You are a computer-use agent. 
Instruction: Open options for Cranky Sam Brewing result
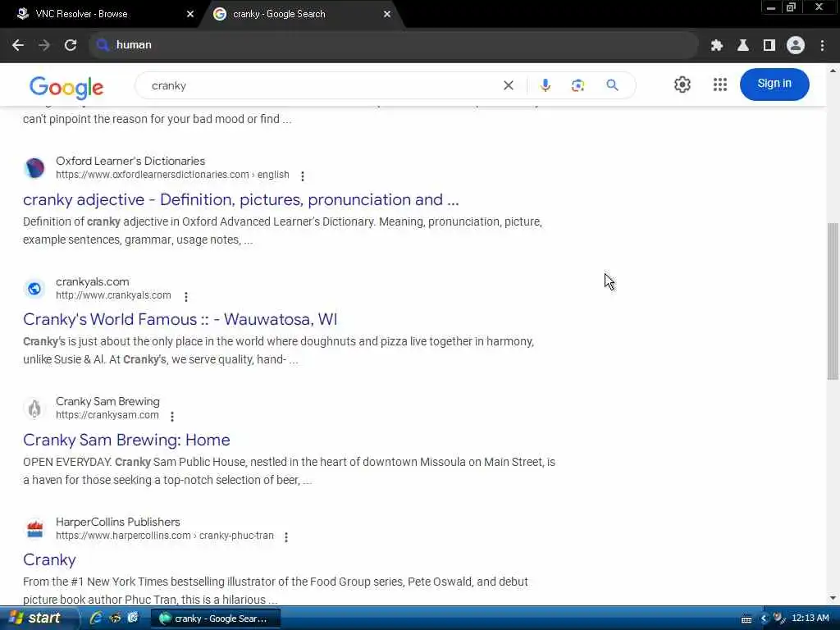(x=172, y=416)
